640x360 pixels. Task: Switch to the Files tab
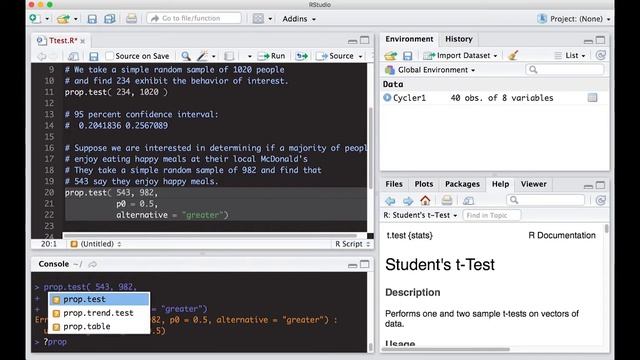click(x=394, y=184)
